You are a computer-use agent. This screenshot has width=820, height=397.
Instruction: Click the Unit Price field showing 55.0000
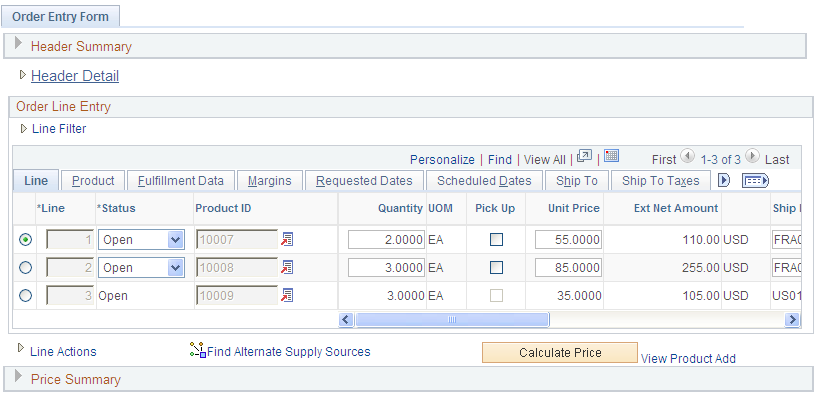[568, 240]
